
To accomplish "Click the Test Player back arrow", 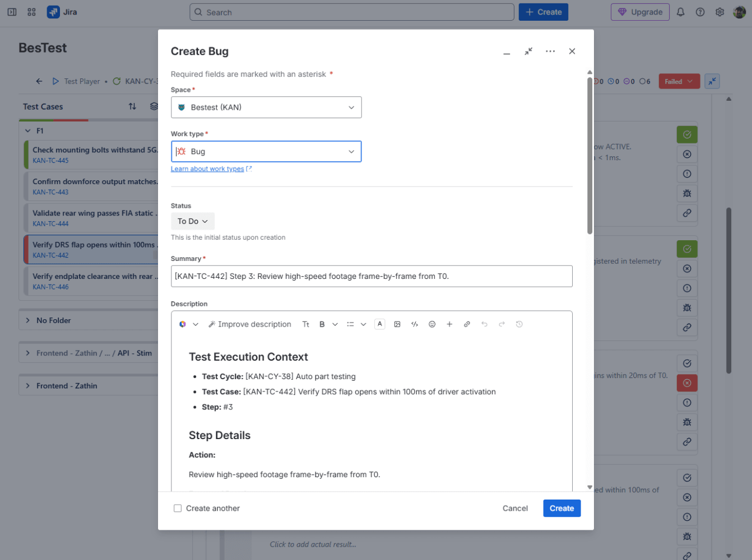I will [39, 81].
